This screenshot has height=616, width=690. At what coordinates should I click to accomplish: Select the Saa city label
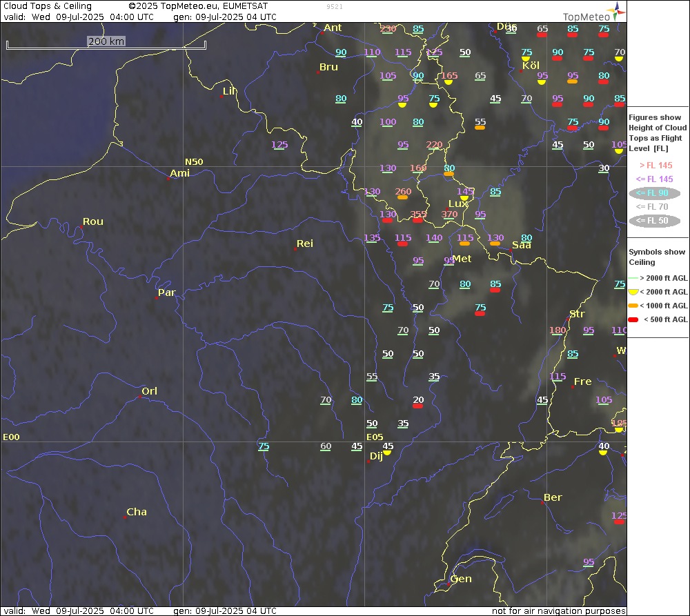522,245
